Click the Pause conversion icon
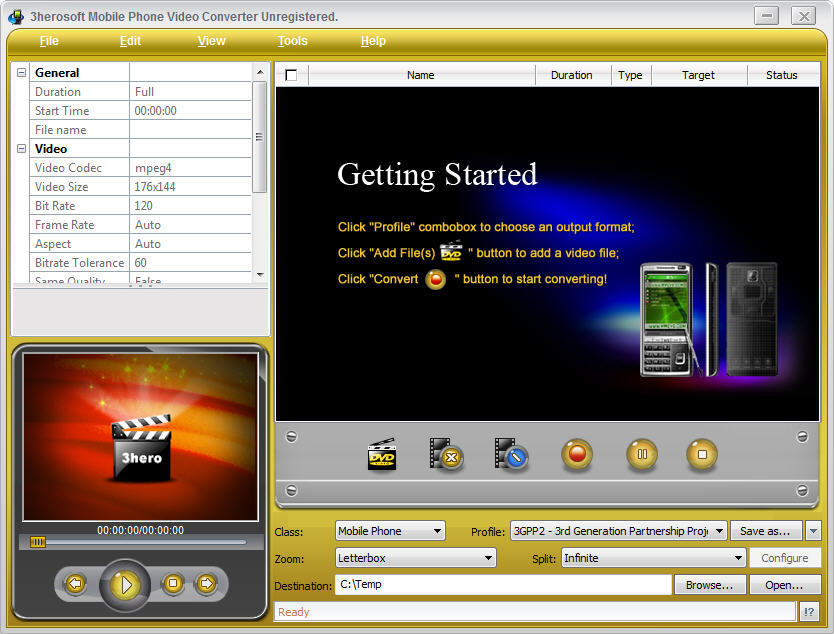 tap(642, 455)
